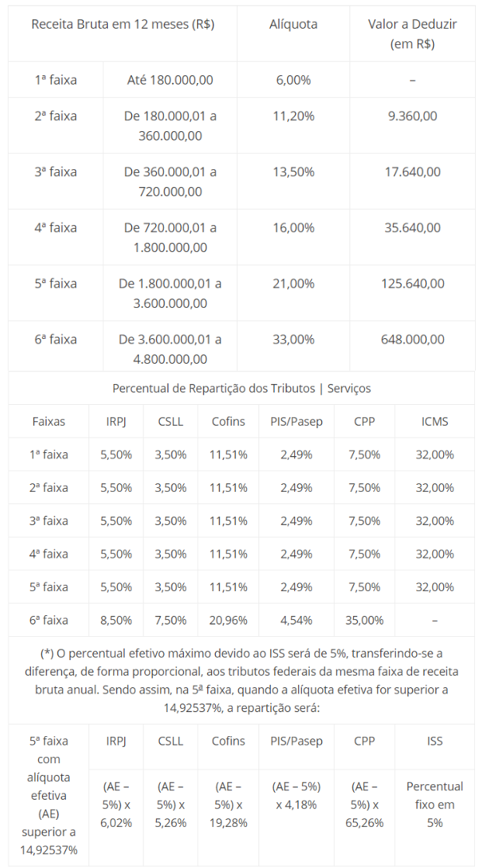Screen dimensions: 482x868
Task: Click the 'ISS' column header
Action: click(435, 742)
